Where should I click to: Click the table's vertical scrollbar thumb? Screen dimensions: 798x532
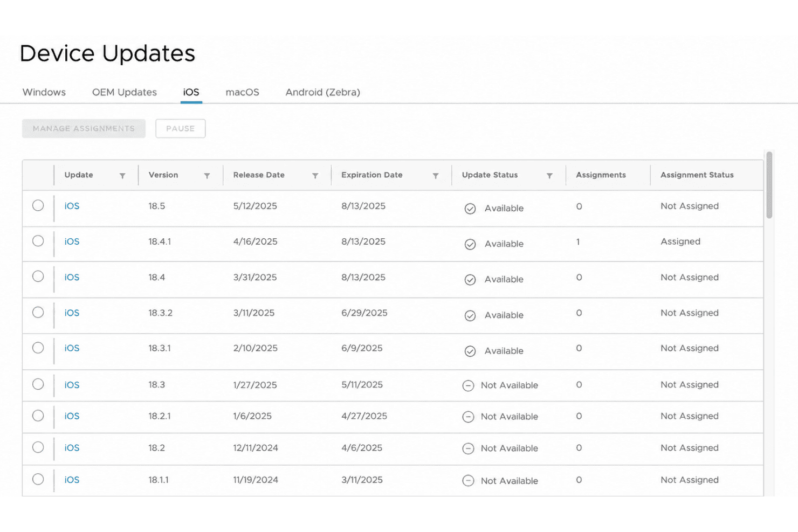(769, 185)
